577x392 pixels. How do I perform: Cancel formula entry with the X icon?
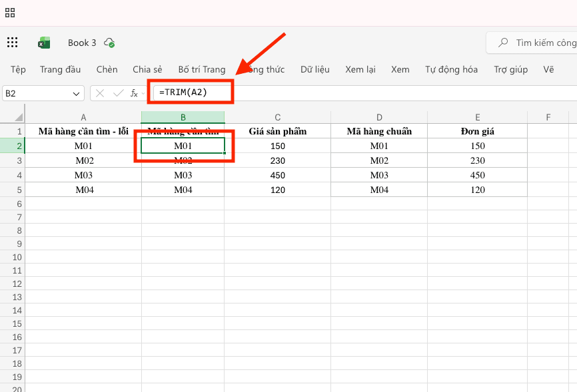click(100, 93)
